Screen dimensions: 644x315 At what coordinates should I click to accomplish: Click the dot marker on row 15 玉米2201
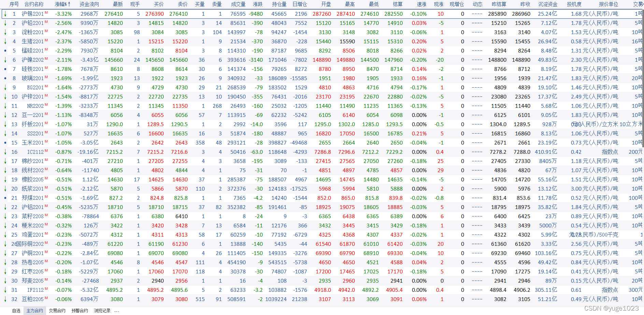(5, 142)
